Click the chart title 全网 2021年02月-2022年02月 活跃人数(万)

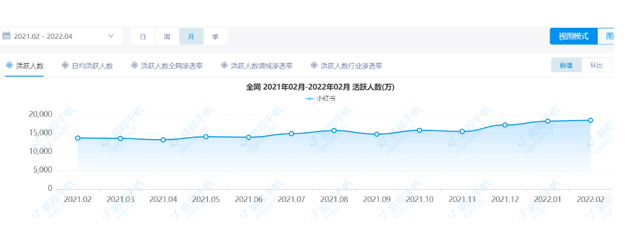320,87
